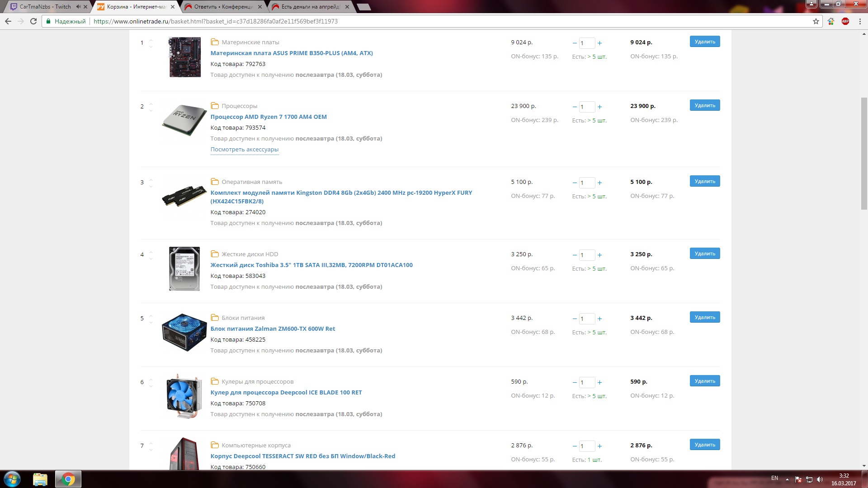868x488 pixels.
Task: Bookmark this page with star icon
Action: 816,21
